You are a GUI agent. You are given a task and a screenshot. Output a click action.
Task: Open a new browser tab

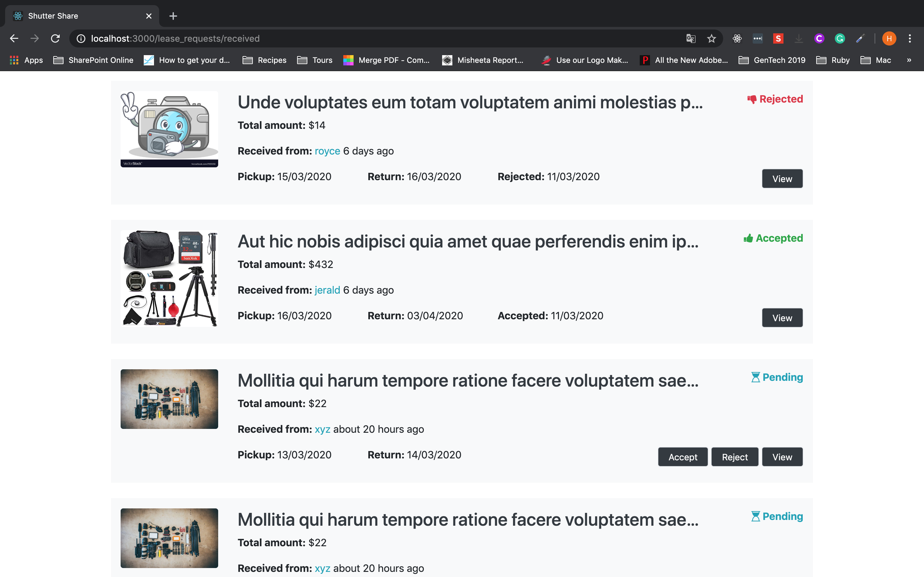pos(173,16)
